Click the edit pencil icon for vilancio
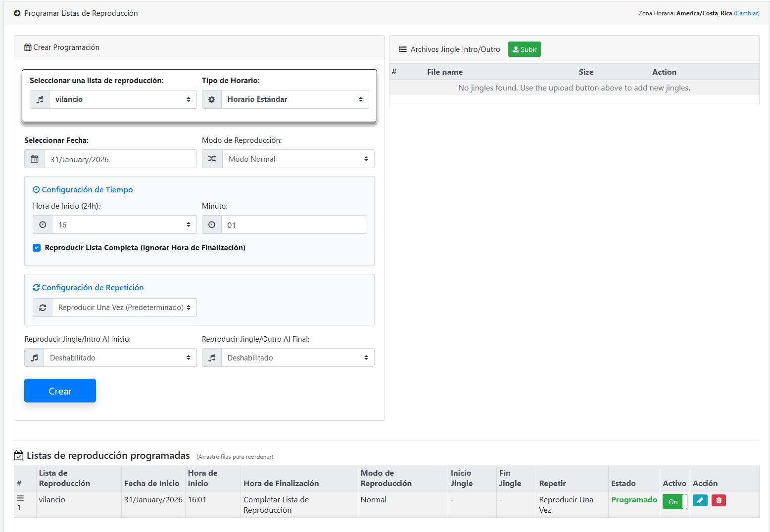 pyautogui.click(x=700, y=500)
